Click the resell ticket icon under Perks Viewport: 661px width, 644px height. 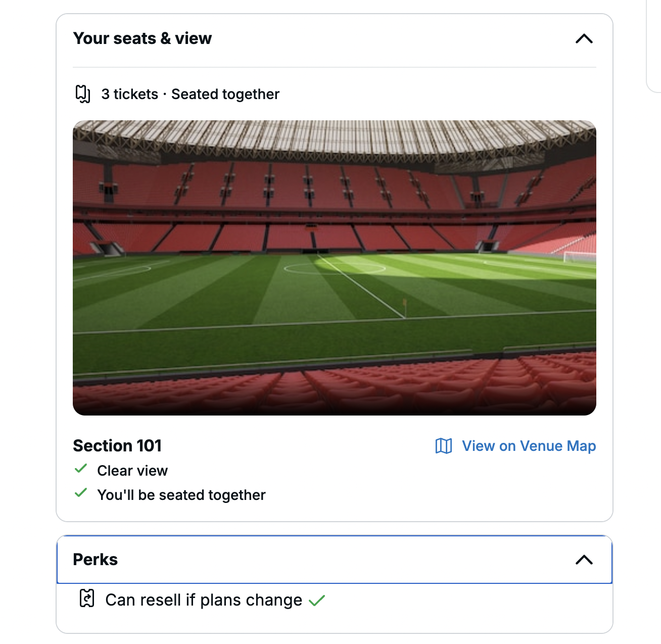coord(87,599)
